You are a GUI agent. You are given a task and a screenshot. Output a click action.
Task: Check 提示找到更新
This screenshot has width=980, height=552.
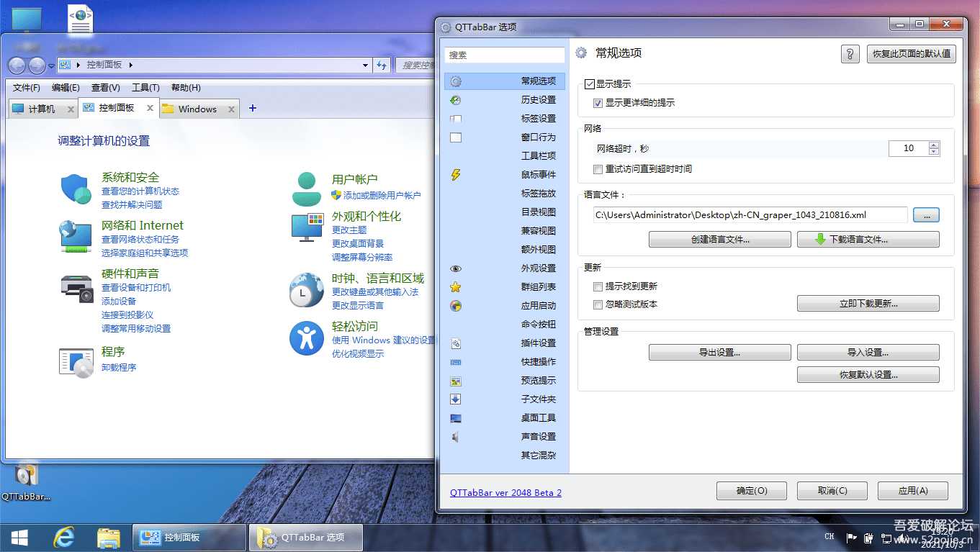click(598, 286)
